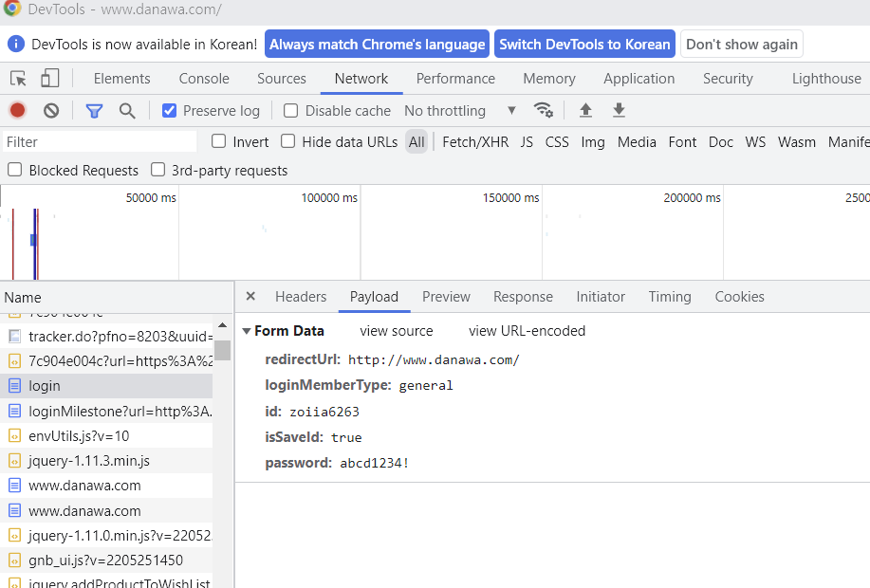The height and width of the screenshot is (588, 870).
Task: Clear the network log icon
Action: 51,111
